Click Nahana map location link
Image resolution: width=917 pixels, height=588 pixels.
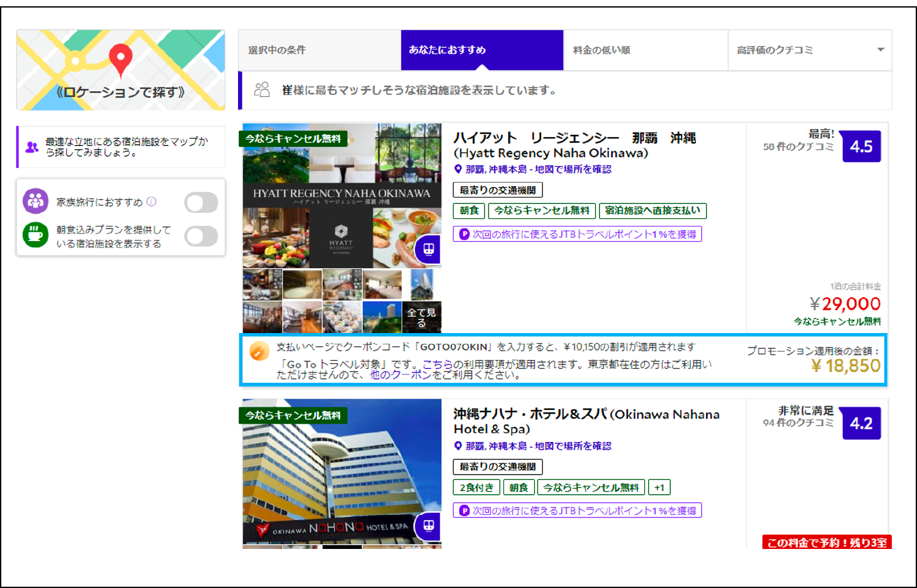(x=538, y=446)
